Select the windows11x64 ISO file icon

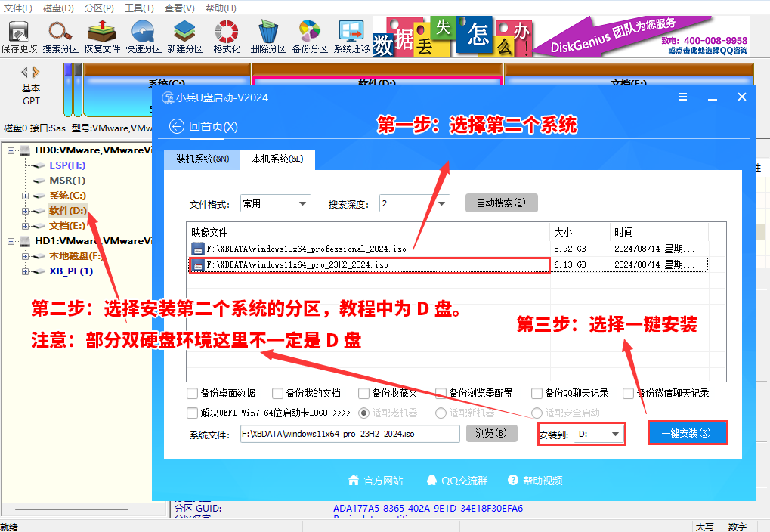pyautogui.click(x=197, y=264)
